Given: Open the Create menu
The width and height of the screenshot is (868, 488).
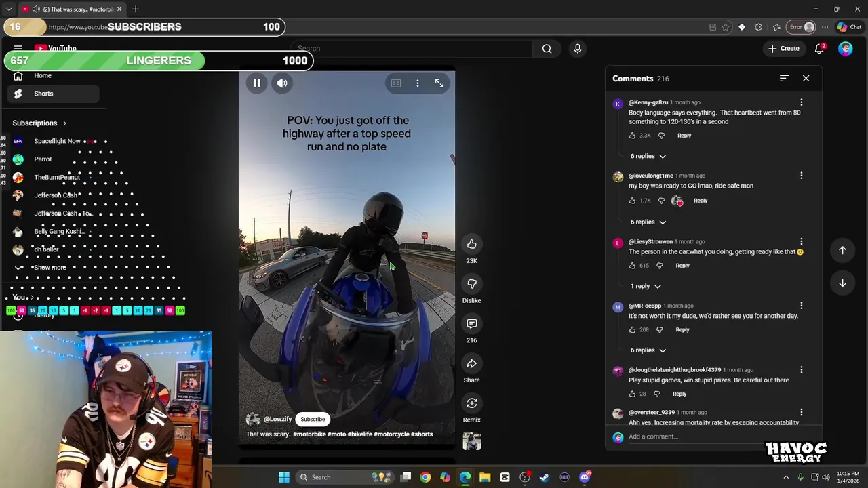Looking at the screenshot, I should coord(783,49).
